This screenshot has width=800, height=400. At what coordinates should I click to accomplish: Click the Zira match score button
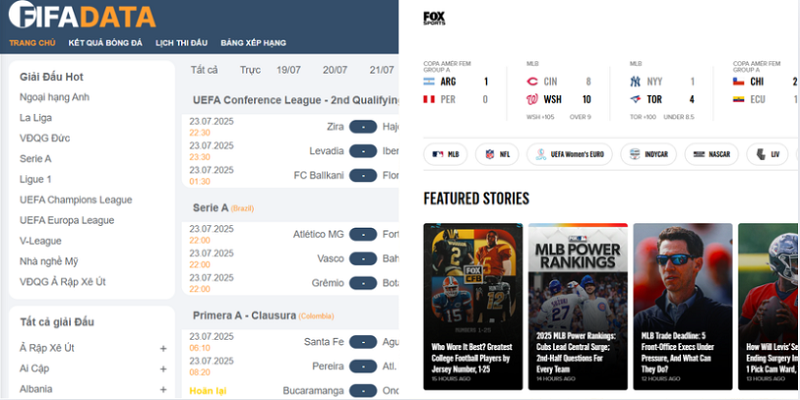[x=363, y=127]
